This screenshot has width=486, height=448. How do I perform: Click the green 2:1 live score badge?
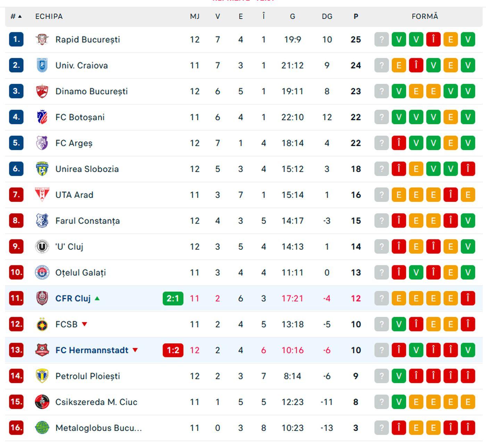173,298
